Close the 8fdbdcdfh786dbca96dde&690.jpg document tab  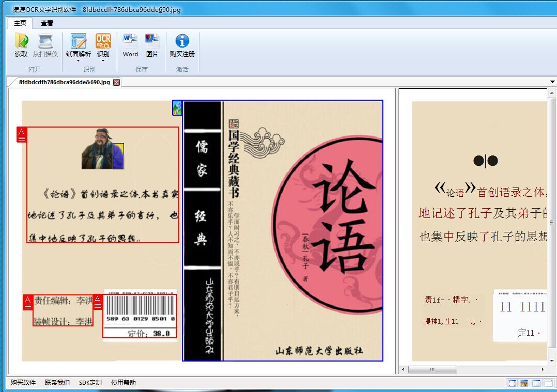tap(117, 83)
